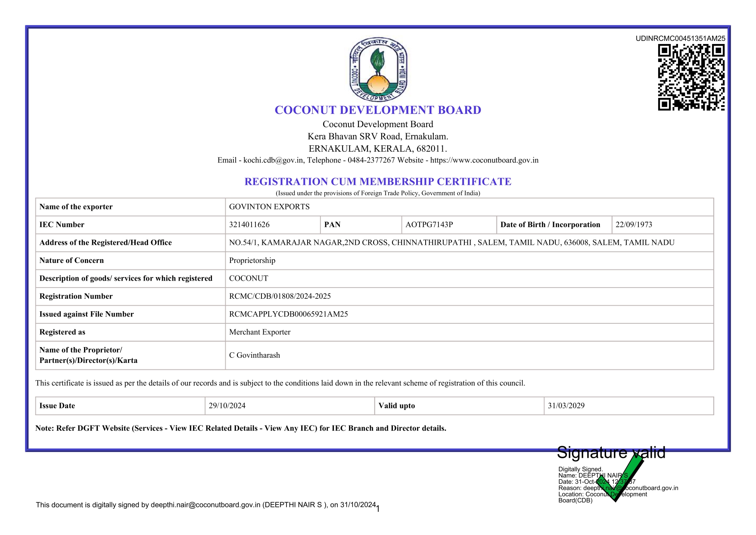This screenshot has height=535, width=756.
Task: Select the PAN value AOTPG7143P
Action: click(x=429, y=225)
